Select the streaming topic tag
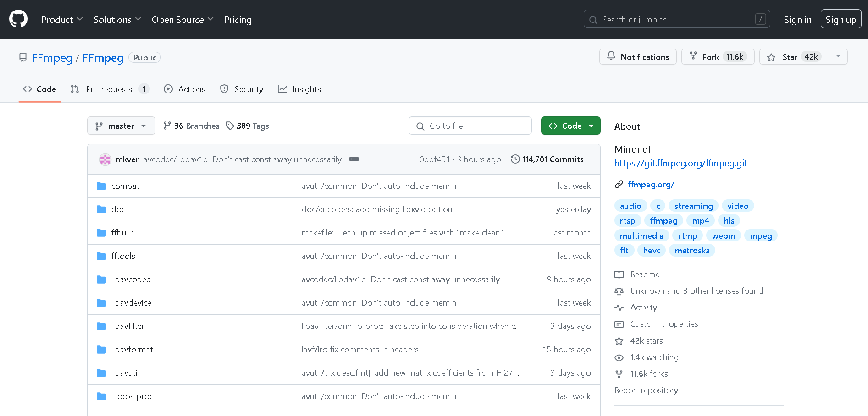The image size is (868, 416). click(x=693, y=206)
